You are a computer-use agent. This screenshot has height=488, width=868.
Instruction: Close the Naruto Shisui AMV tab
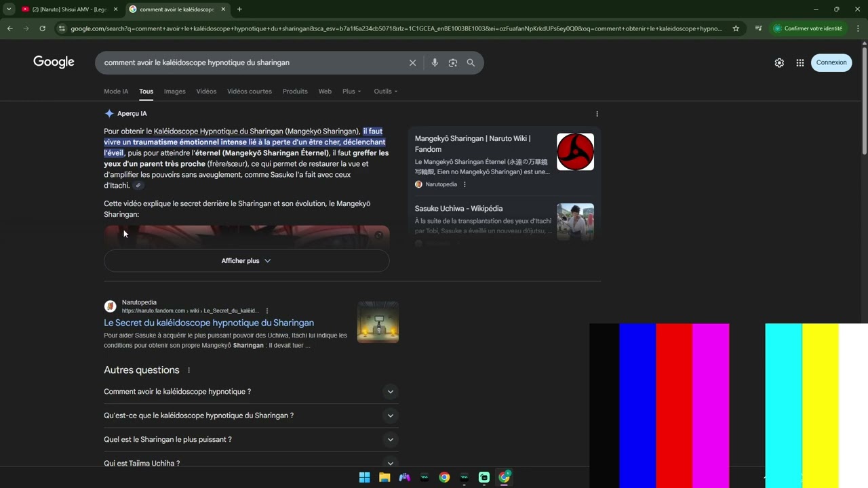tap(115, 9)
